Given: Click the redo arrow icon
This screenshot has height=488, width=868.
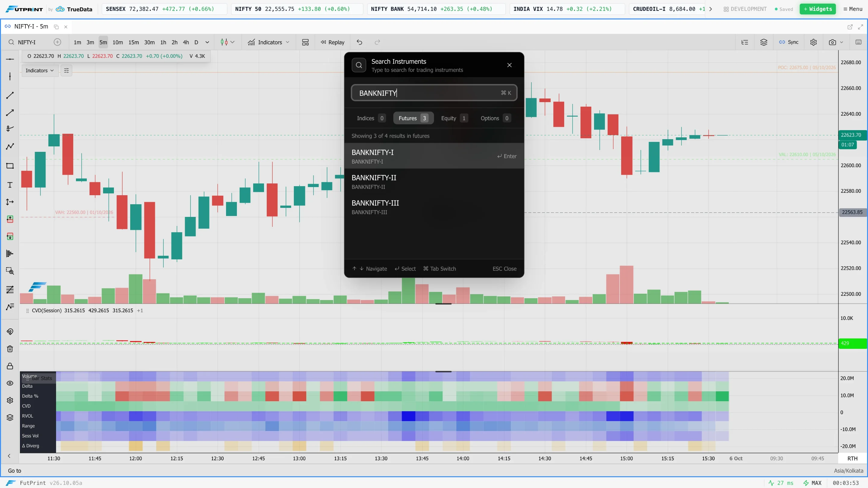Looking at the screenshot, I should tap(377, 42).
